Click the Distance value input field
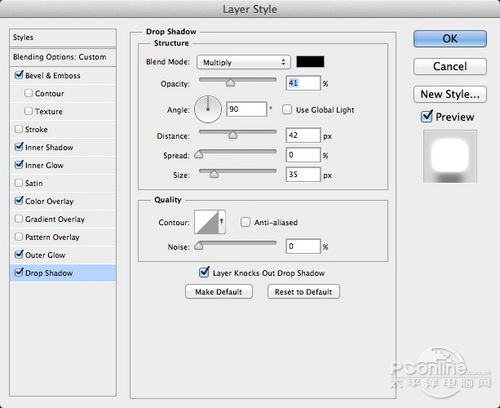Viewport: 500px width, 408px height. point(303,135)
